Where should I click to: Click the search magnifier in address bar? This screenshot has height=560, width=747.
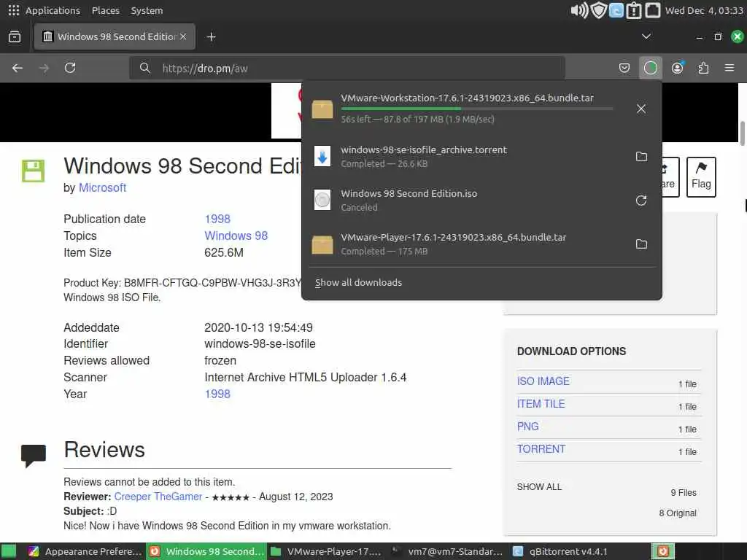coord(145,68)
